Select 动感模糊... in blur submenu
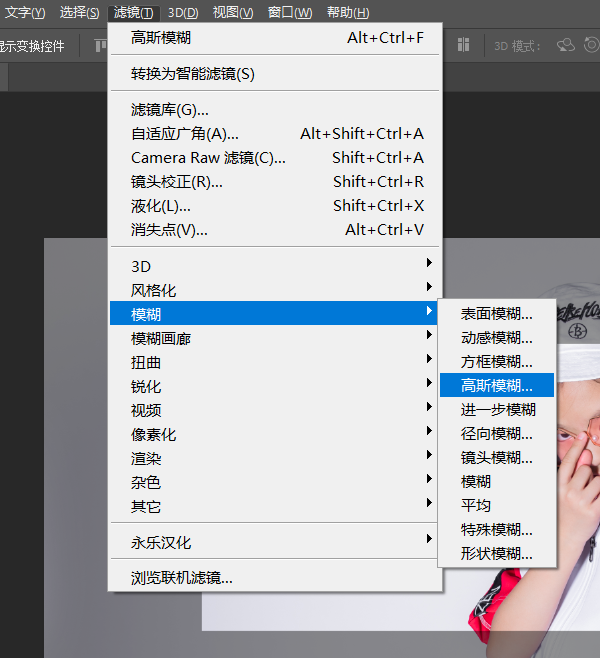This screenshot has width=600, height=658. click(x=497, y=337)
